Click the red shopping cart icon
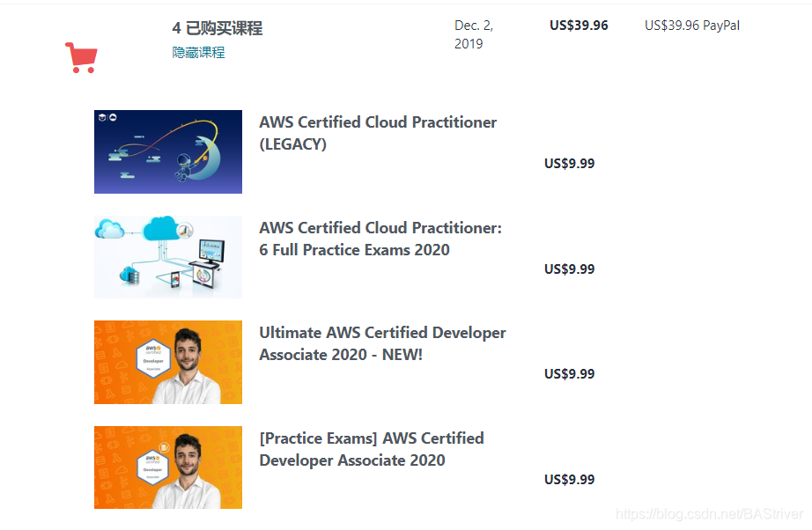 tap(81, 57)
